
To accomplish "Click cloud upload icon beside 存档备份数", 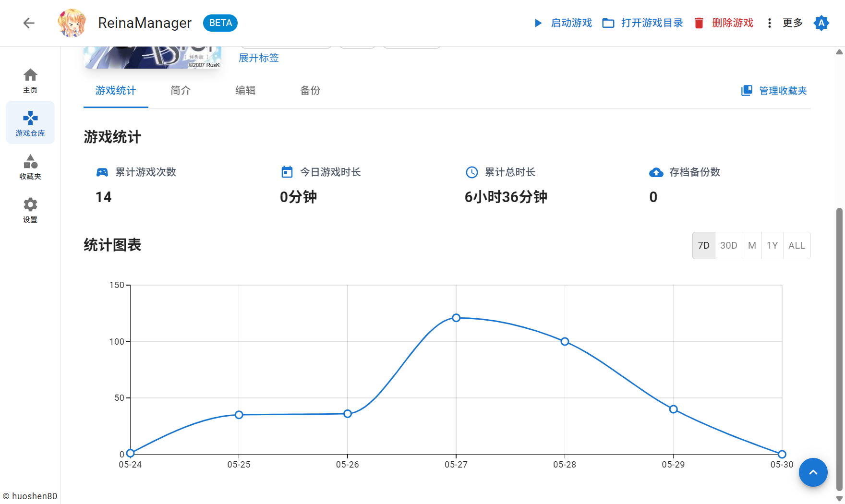I will pos(656,172).
